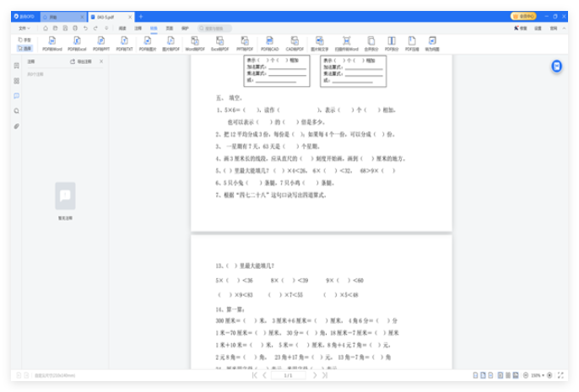Open the PDF转PPT converter
Viewport: 579px width, 392px height.
point(100,43)
